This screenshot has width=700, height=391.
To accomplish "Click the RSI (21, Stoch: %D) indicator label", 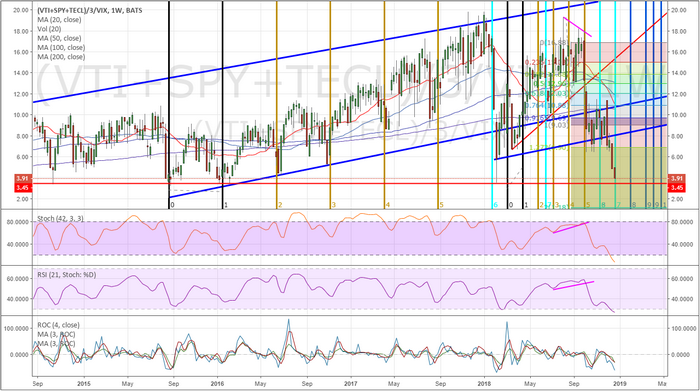I will [x=67, y=275].
